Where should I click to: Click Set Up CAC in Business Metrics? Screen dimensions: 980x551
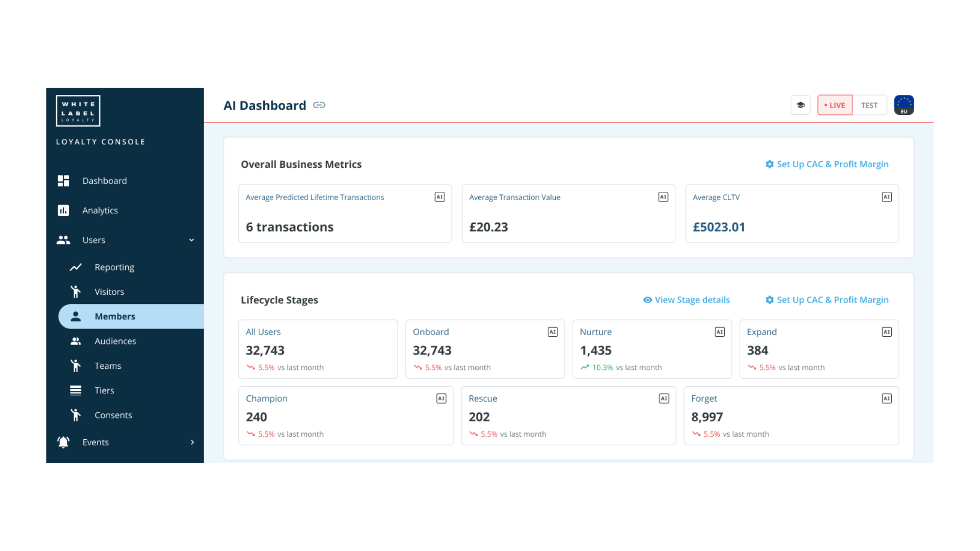(x=827, y=164)
